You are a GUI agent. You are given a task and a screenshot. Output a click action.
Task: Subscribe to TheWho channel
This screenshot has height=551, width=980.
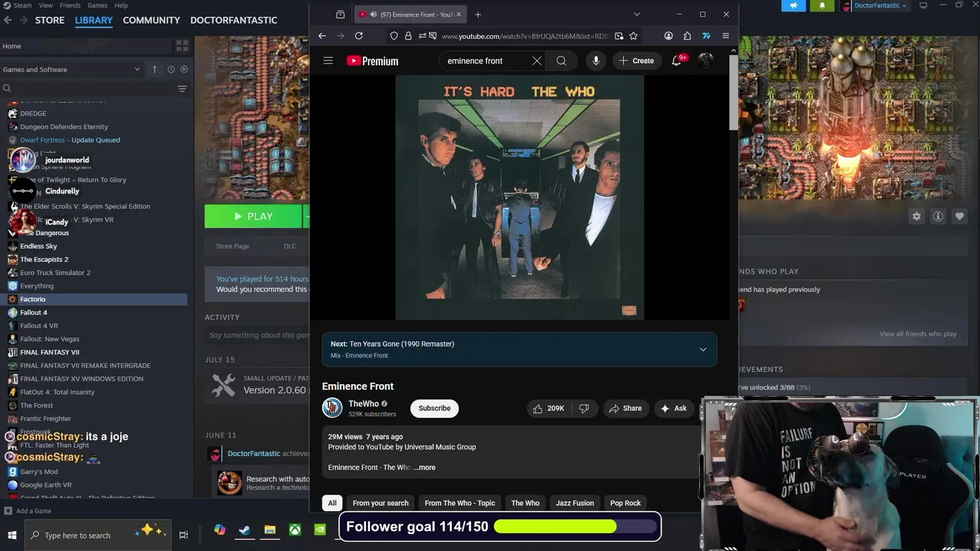[434, 409]
